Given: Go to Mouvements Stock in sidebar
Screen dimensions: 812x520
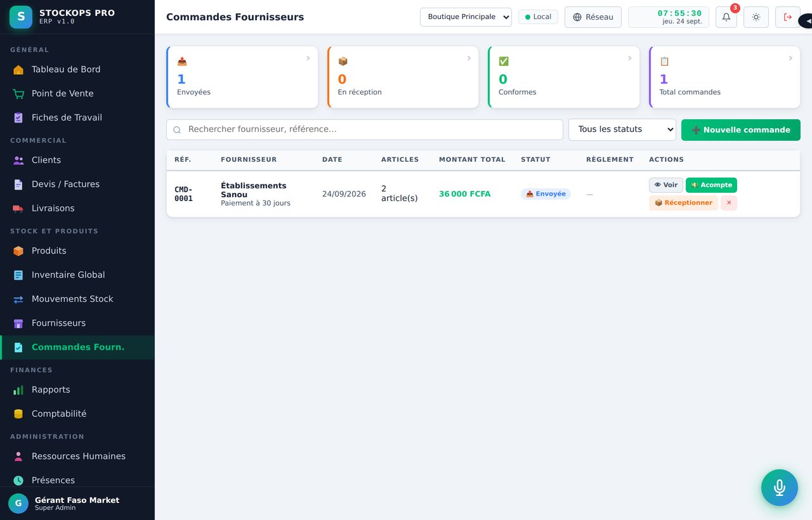Looking at the screenshot, I should [x=77, y=299].
